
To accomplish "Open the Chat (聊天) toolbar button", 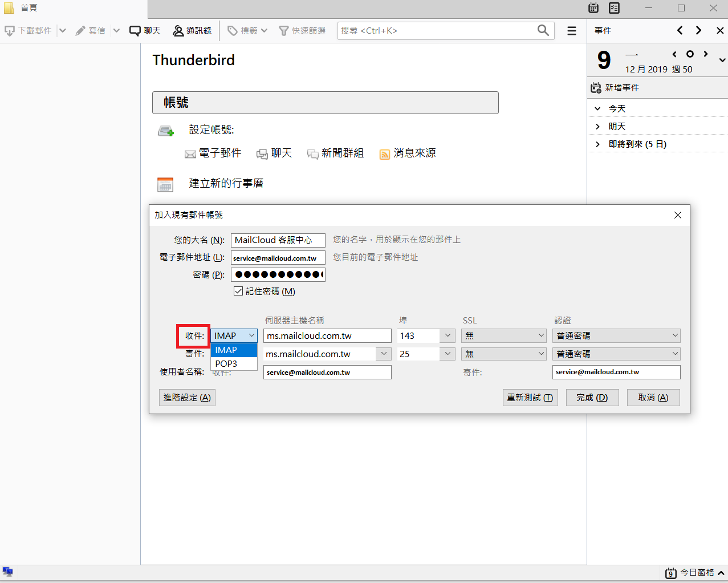I will click(145, 31).
